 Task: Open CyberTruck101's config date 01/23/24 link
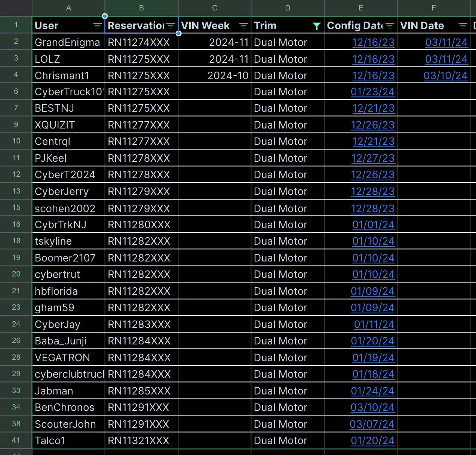point(373,92)
